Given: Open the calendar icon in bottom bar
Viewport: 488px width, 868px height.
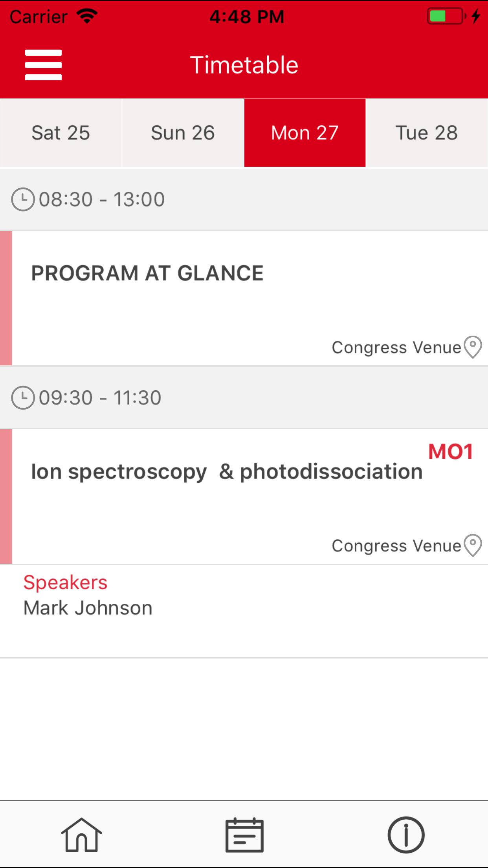Looking at the screenshot, I should point(244,835).
